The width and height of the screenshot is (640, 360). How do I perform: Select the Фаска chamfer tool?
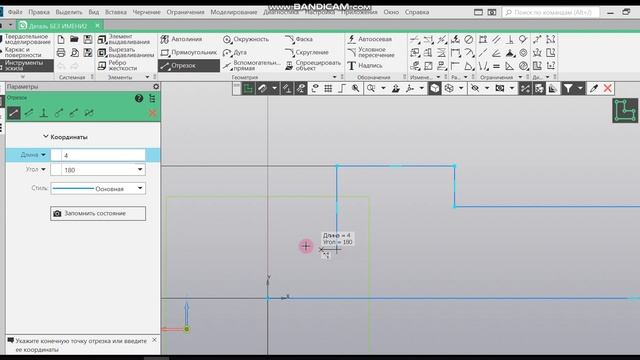point(299,39)
